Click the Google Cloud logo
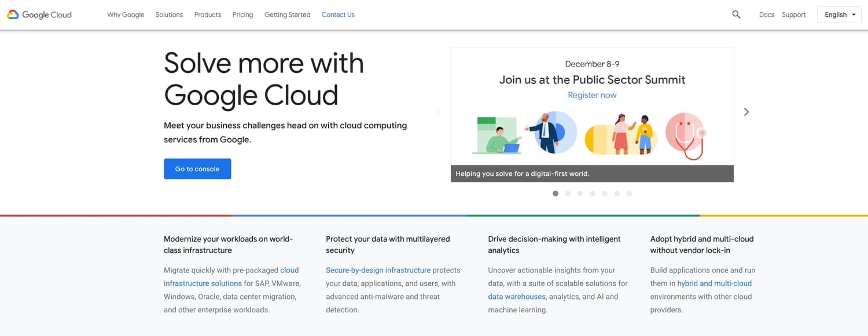The height and width of the screenshot is (336, 868). click(x=39, y=15)
